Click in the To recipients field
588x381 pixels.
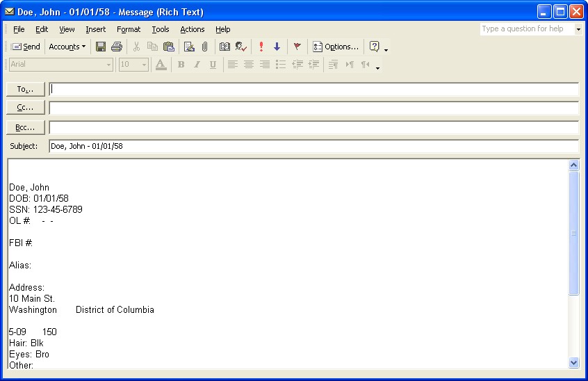314,89
